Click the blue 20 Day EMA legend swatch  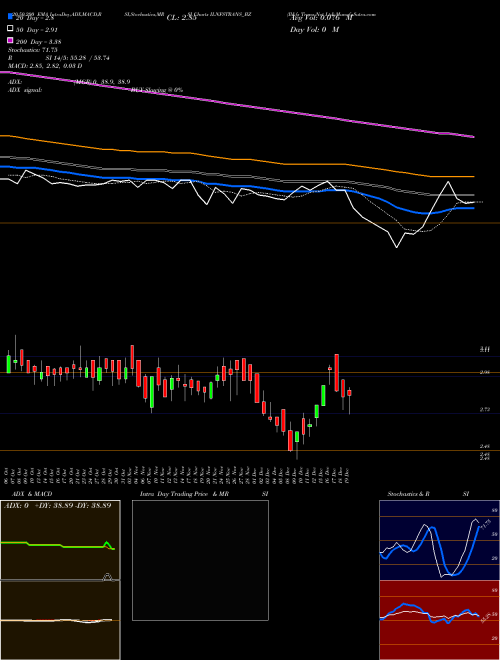point(10,18)
